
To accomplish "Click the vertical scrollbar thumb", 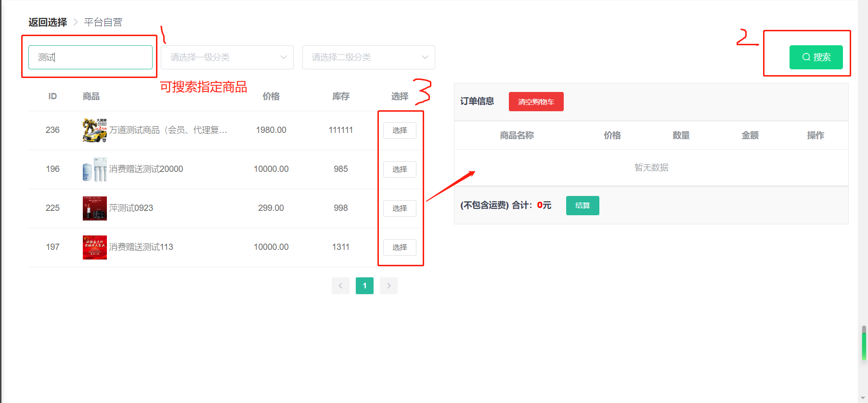I will [x=864, y=343].
